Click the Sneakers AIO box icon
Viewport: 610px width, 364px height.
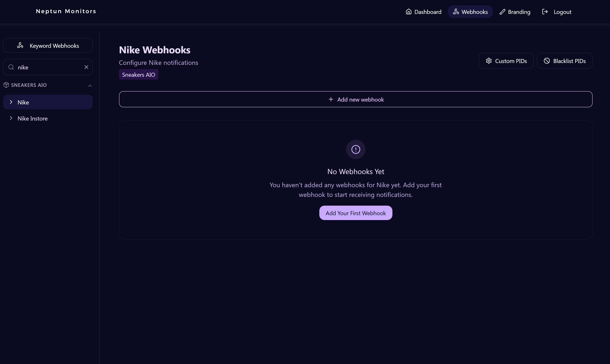click(6, 85)
